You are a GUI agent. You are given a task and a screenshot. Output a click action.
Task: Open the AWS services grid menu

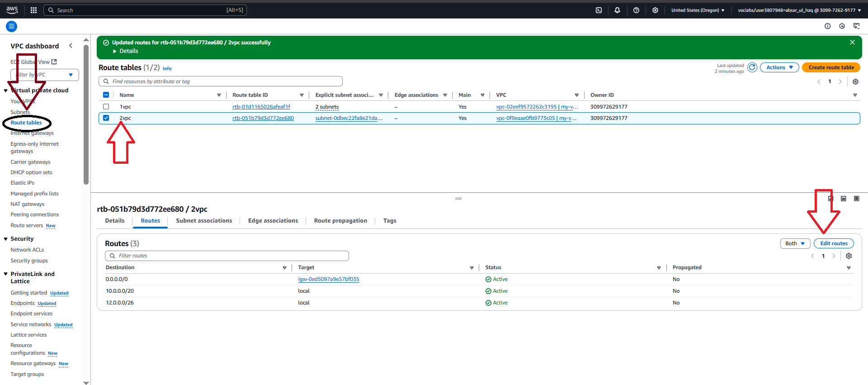click(x=33, y=10)
